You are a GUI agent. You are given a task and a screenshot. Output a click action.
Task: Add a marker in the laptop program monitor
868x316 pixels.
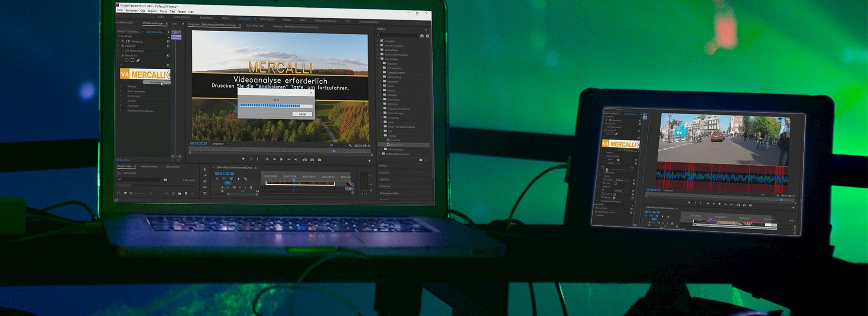[x=243, y=159]
